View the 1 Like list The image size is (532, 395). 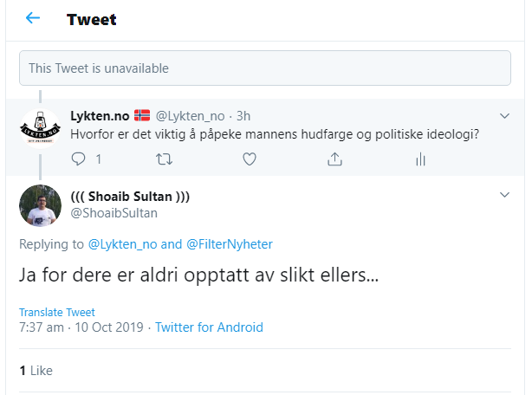(x=36, y=371)
